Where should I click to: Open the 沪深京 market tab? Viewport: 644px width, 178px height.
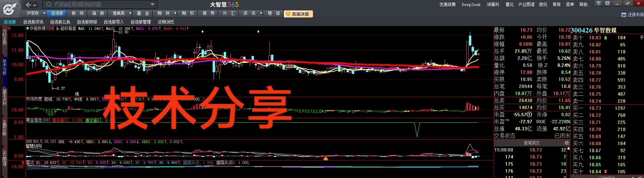[x=33, y=13]
